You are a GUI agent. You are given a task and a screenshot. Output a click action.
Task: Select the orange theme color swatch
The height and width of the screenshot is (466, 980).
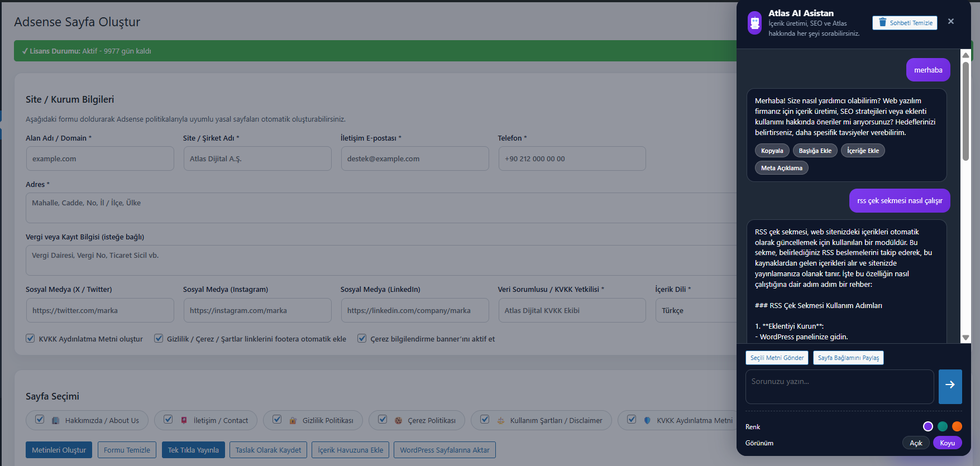pyautogui.click(x=957, y=426)
